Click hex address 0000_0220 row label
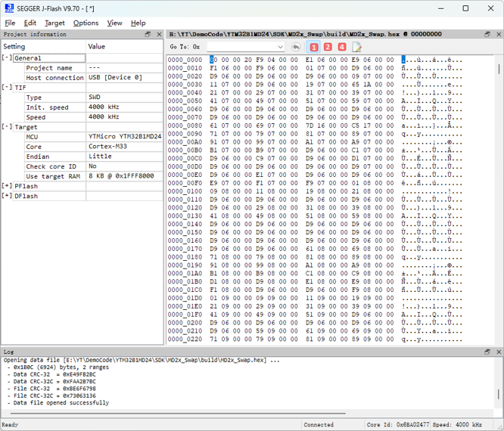 click(185, 340)
